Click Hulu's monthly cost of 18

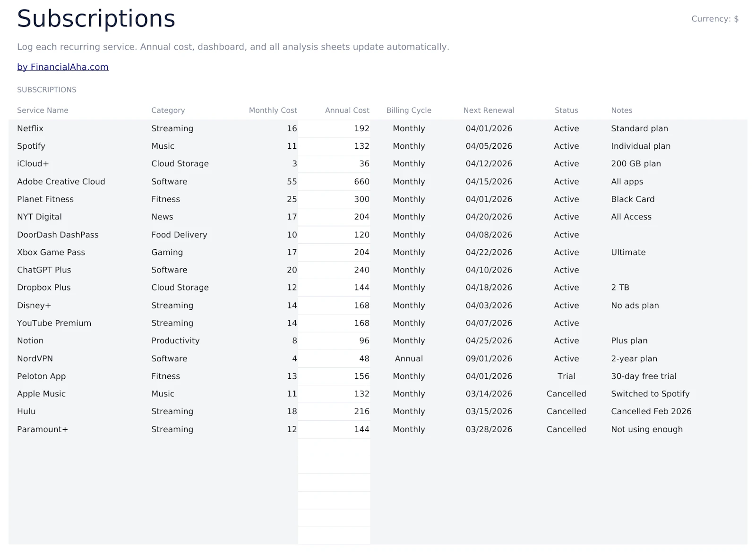pos(292,411)
